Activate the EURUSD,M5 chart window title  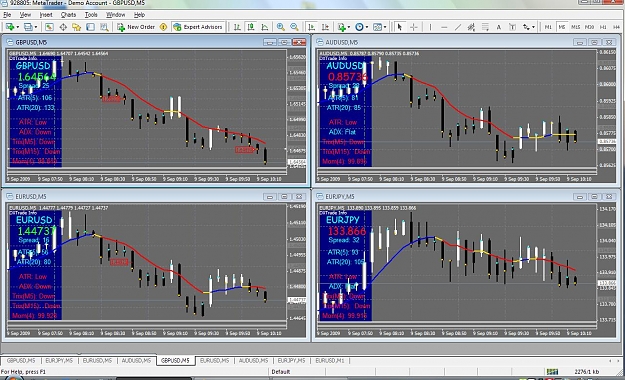coord(31,197)
